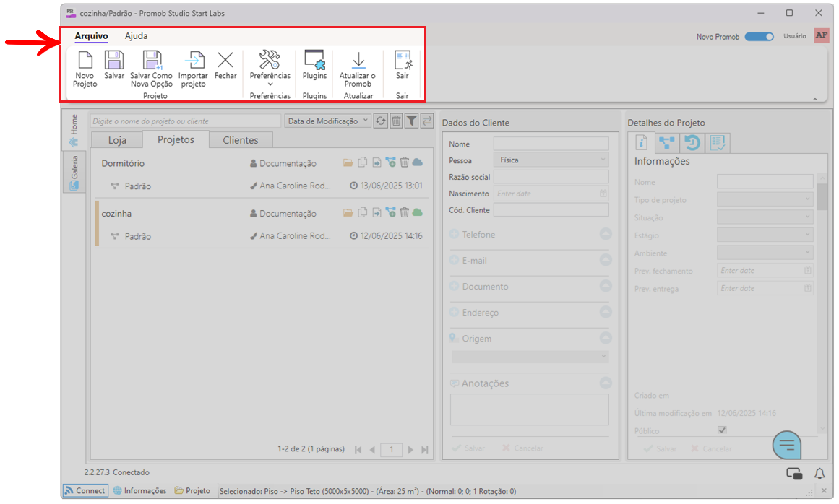The image size is (839, 504).
Task: Expand the Documento section arrow
Action: point(605,286)
